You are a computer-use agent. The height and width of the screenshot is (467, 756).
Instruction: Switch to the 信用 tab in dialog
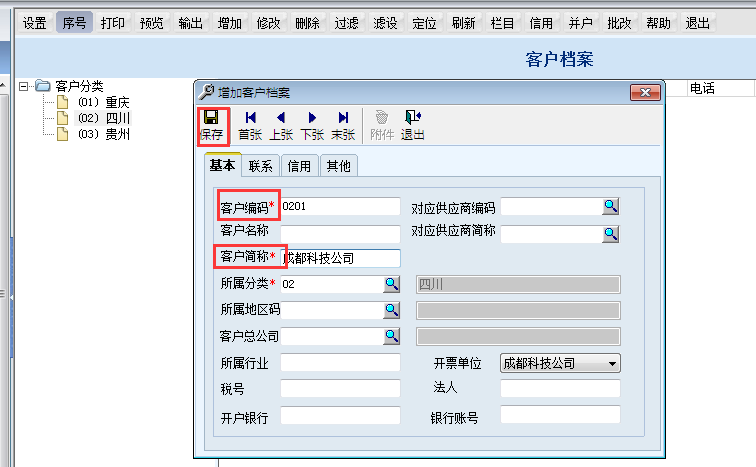click(x=299, y=166)
